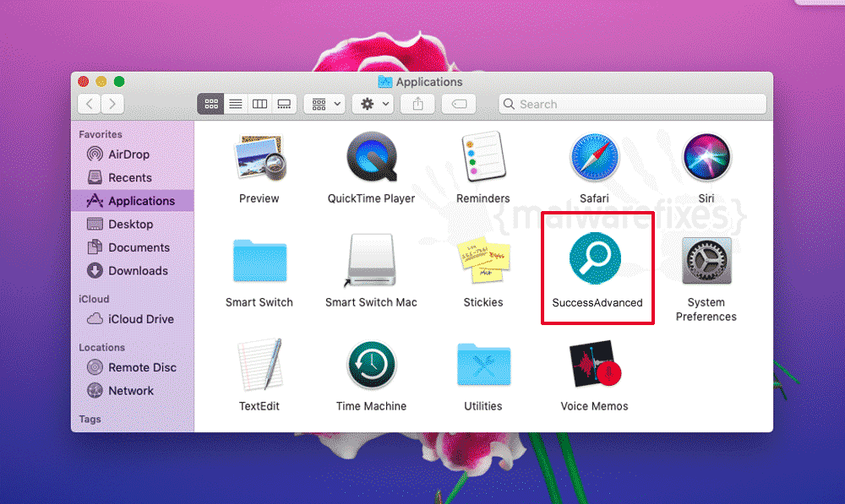Viewport: 845px width, 504px height.
Task: Launch QuickTime Player
Action: point(372,157)
